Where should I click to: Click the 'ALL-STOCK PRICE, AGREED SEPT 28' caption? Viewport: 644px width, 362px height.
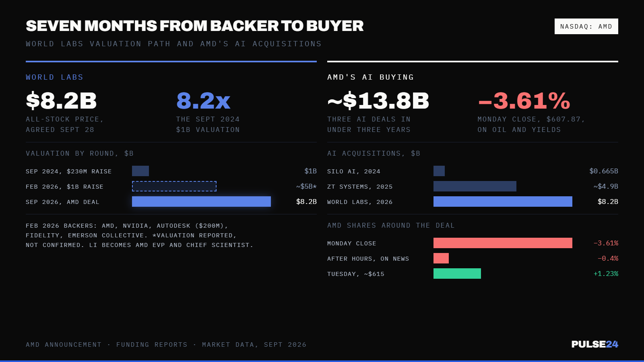[x=65, y=125]
